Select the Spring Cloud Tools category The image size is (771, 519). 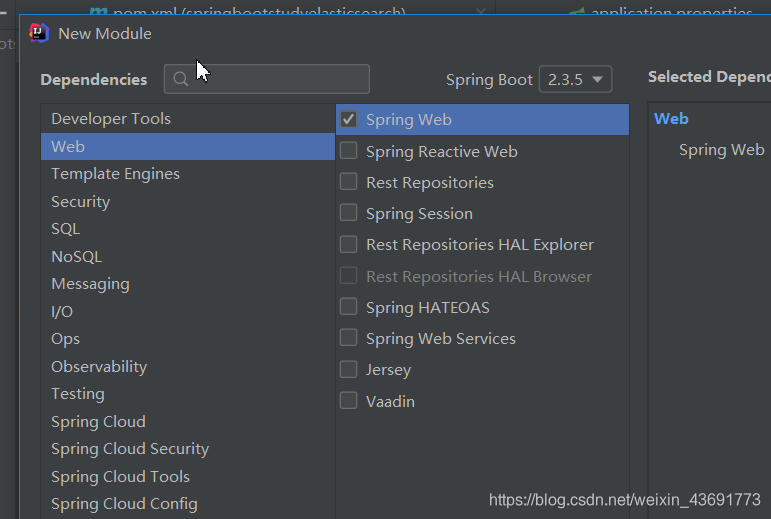[x=188, y=477]
